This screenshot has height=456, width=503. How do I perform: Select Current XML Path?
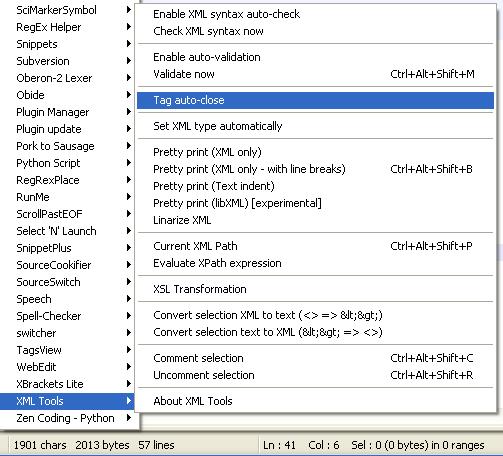tap(315, 246)
